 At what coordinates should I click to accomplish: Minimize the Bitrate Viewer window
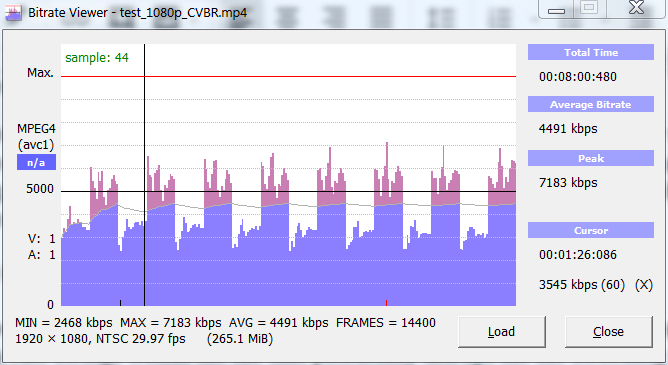[x=556, y=9]
